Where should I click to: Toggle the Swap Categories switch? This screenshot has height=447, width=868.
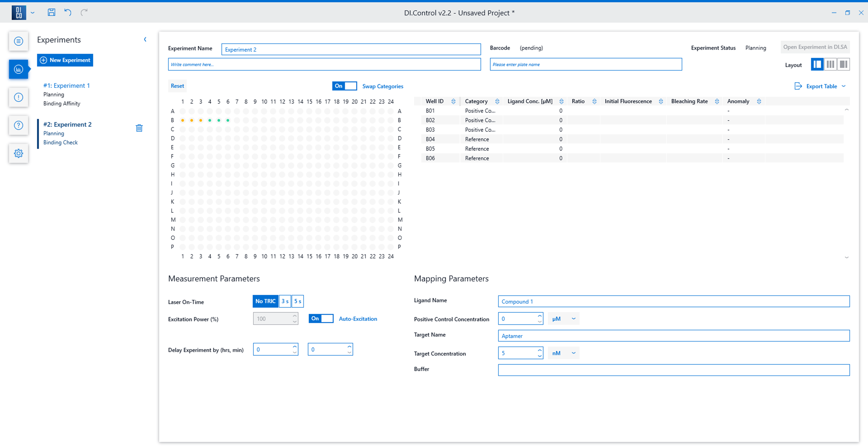point(344,86)
